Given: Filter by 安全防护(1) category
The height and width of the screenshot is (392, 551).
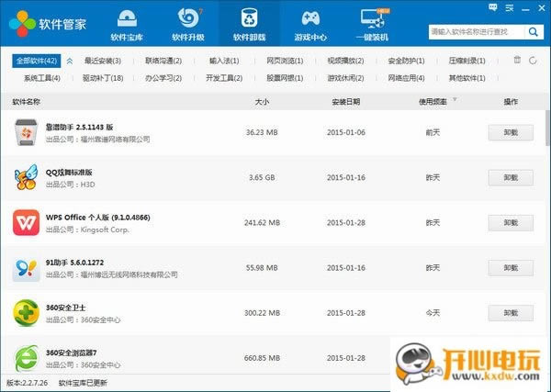Looking at the screenshot, I should click(x=406, y=61).
